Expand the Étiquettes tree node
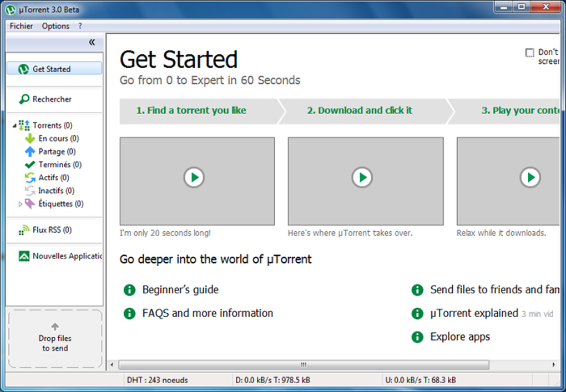566x392 pixels. (20, 204)
